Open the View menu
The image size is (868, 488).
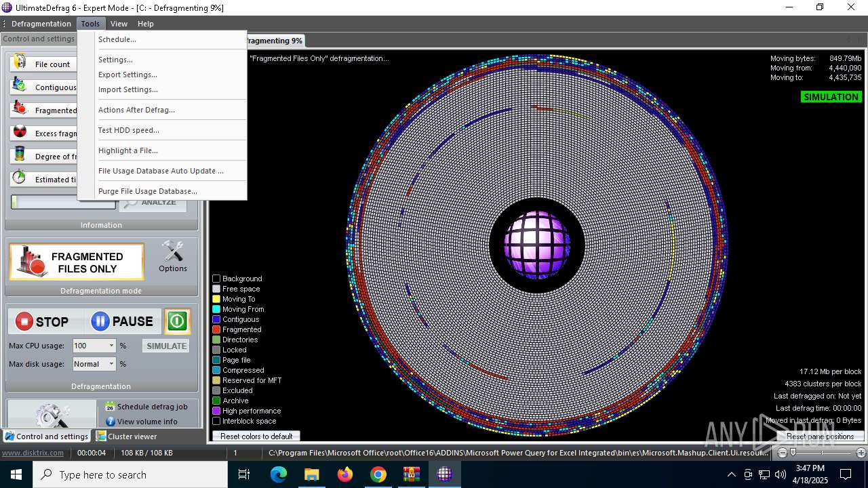click(x=119, y=24)
